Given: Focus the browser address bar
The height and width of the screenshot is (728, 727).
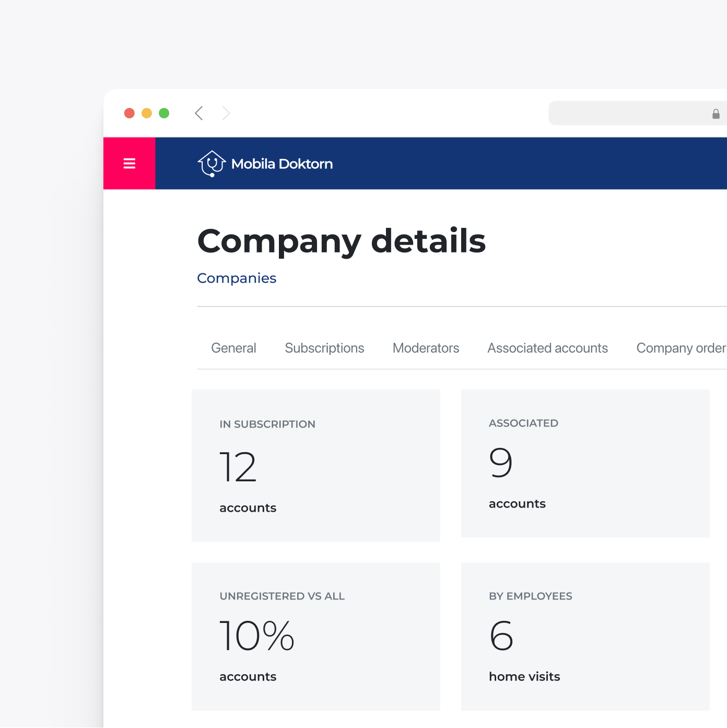Looking at the screenshot, I should (627, 113).
